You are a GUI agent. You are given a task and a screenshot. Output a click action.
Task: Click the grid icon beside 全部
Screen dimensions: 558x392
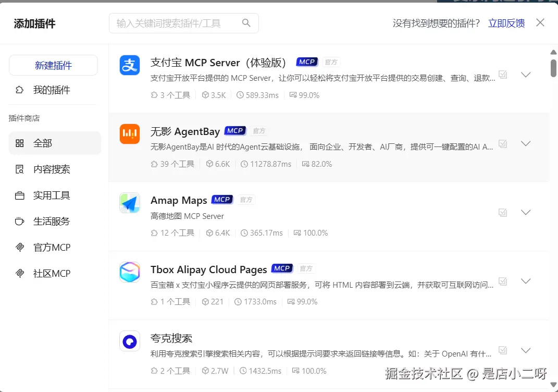(x=20, y=143)
